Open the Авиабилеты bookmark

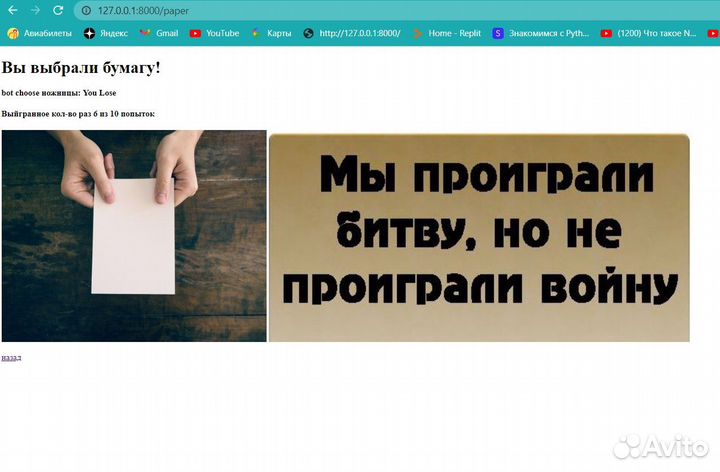[39, 34]
